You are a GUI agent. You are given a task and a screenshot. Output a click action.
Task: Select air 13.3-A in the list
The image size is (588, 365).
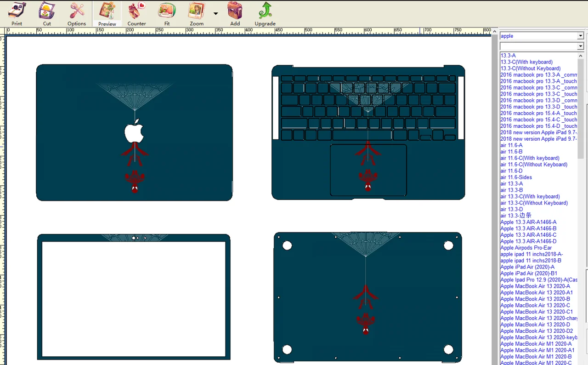[x=511, y=184]
